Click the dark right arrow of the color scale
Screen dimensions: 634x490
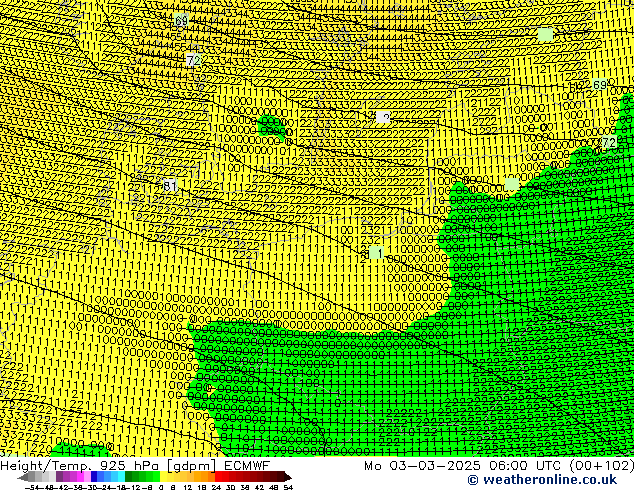point(288,477)
